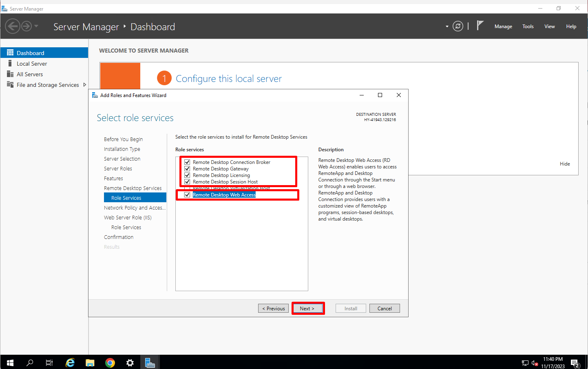
Task: Click the Previous button
Action: pos(273,309)
